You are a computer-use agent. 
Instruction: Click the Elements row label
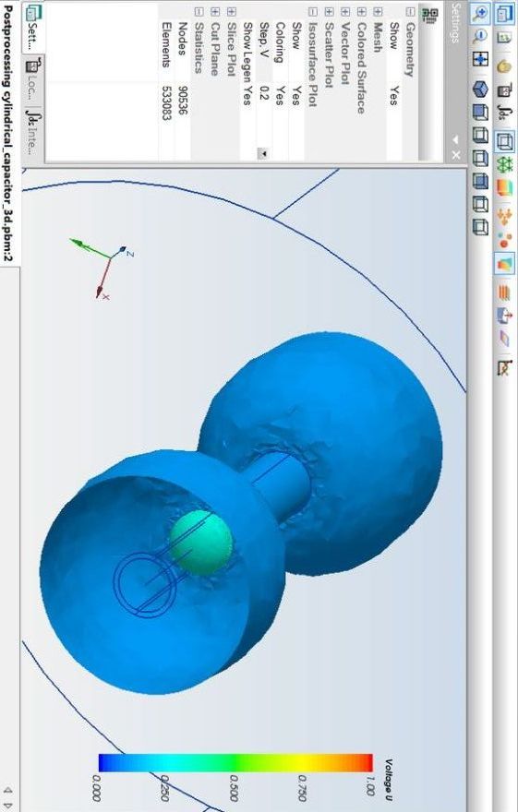point(167,44)
